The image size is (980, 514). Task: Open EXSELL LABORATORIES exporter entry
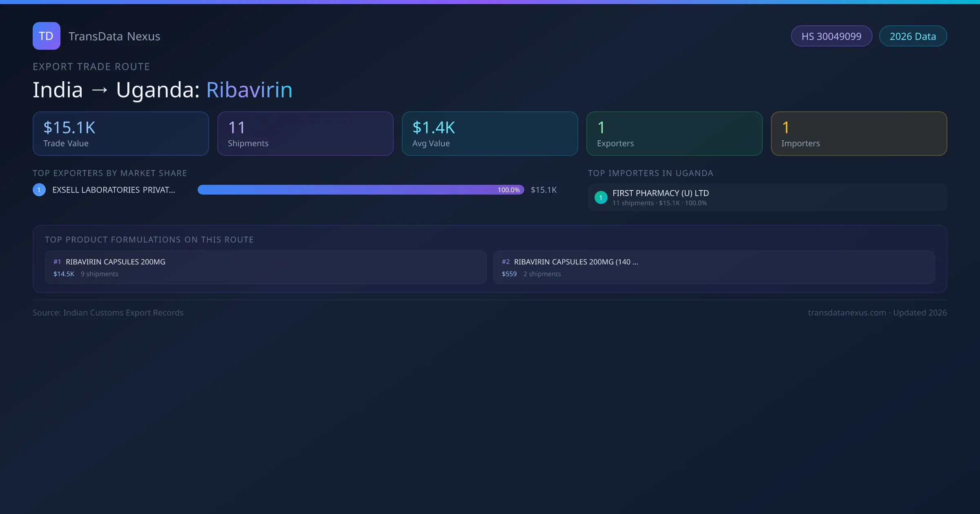114,190
